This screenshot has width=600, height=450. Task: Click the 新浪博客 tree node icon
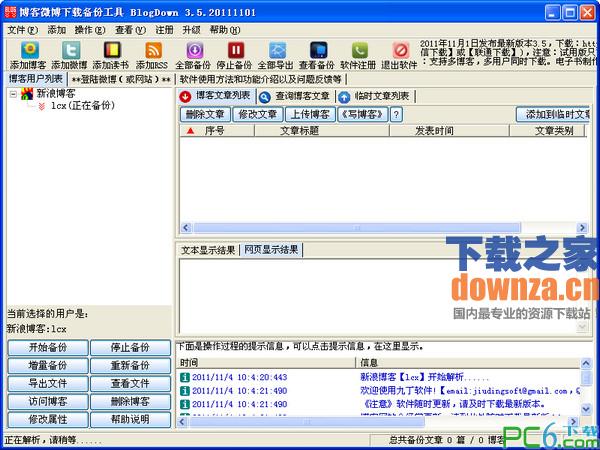point(27,93)
